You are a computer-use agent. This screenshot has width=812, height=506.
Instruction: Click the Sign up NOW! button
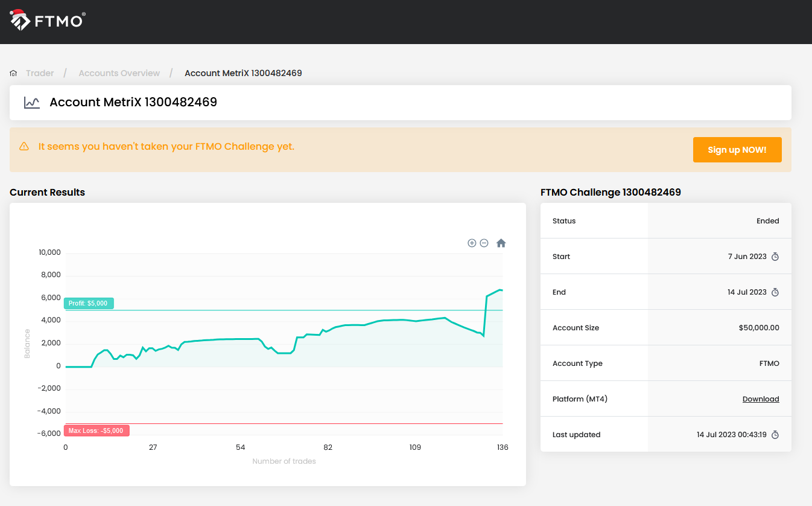click(737, 150)
